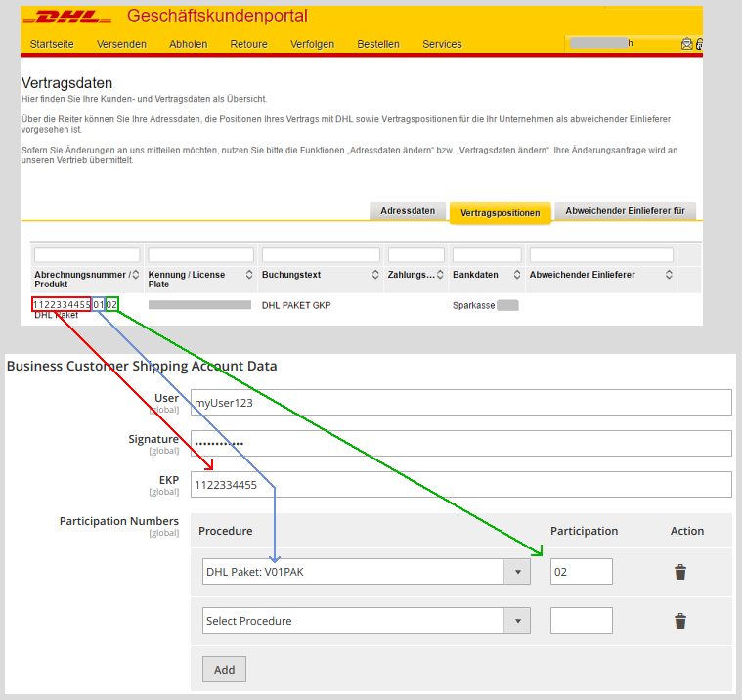
Task: Click the Geschäftskundenportal title
Action: tap(217, 16)
